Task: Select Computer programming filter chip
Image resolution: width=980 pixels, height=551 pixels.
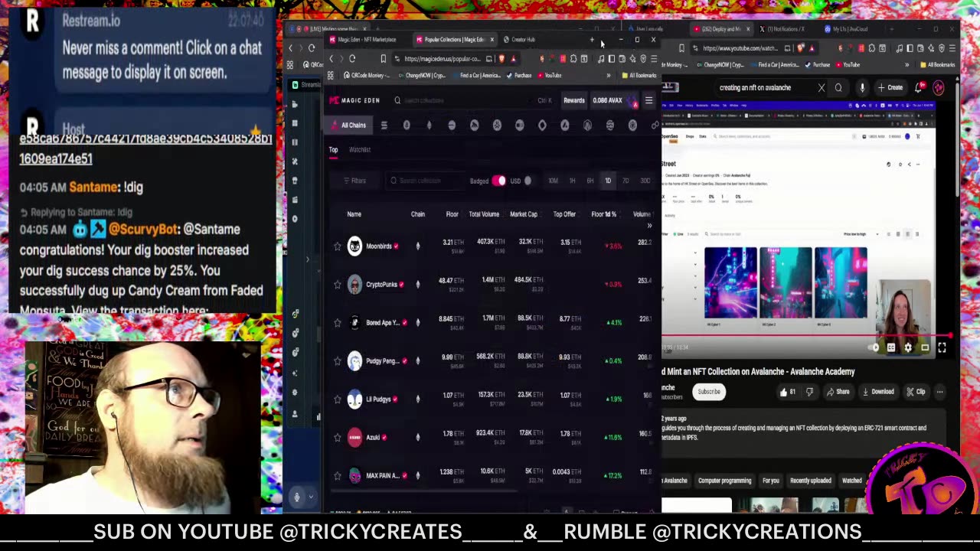Action: [724, 481]
